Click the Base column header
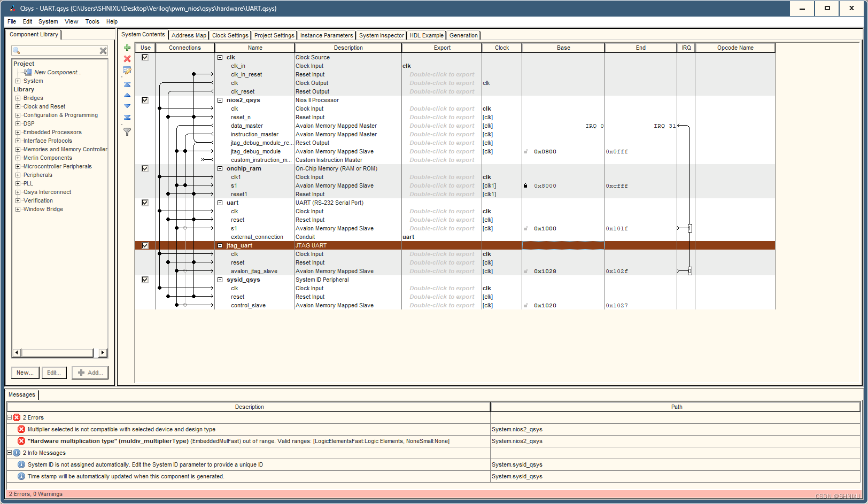This screenshot has height=504, width=868. (x=563, y=48)
